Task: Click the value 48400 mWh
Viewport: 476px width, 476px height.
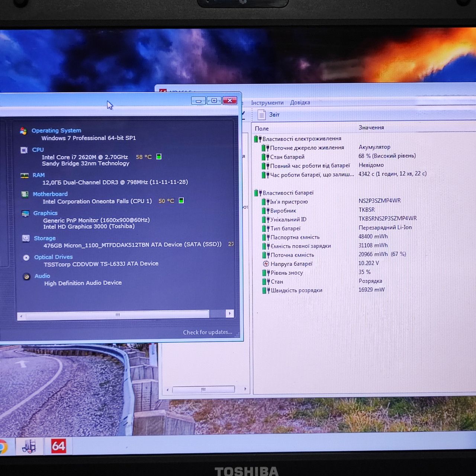Action: 373,237
